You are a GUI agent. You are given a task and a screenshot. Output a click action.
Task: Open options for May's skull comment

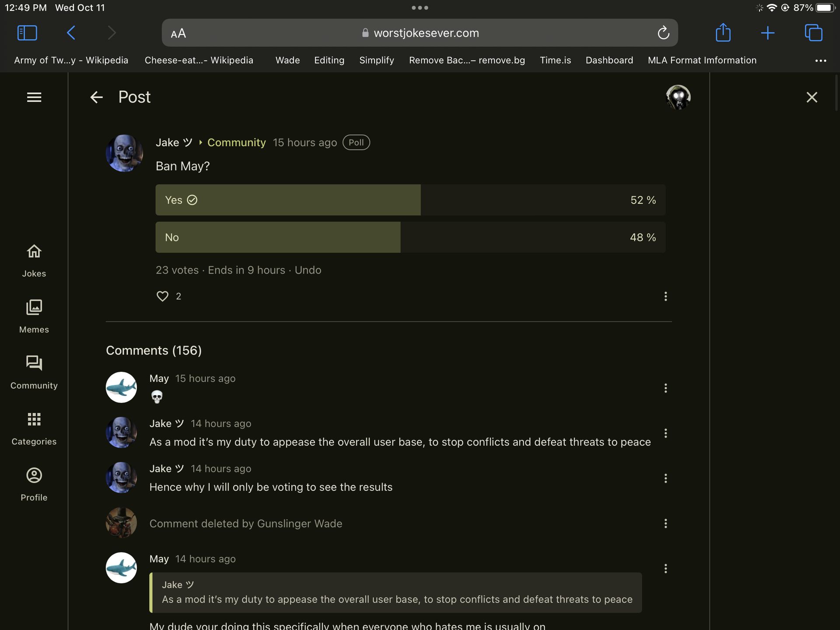[665, 388]
